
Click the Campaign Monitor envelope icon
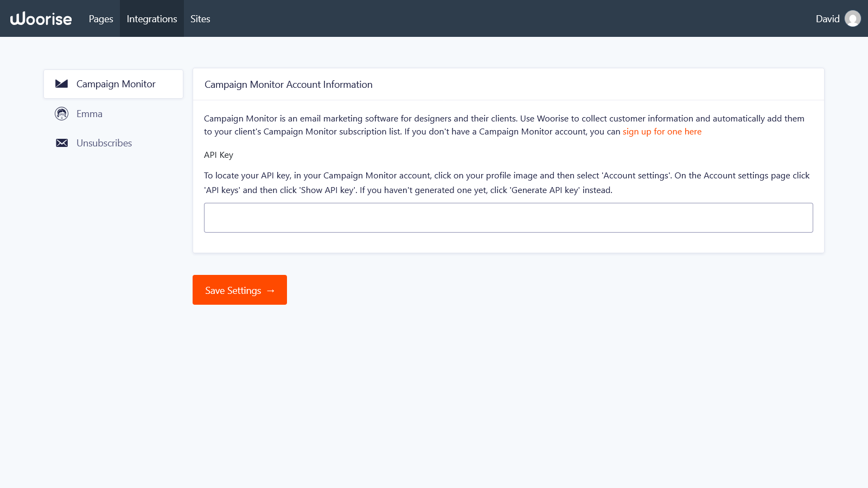pyautogui.click(x=62, y=84)
